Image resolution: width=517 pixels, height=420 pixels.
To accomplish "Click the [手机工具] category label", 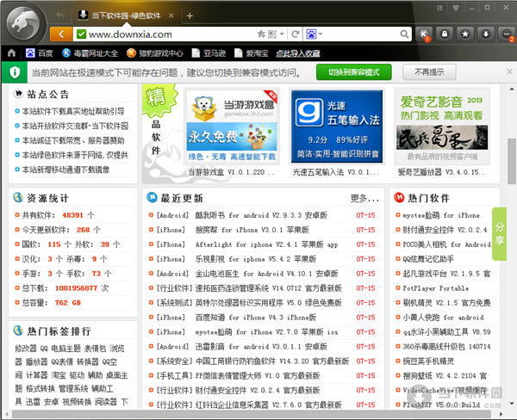I will [174, 375].
